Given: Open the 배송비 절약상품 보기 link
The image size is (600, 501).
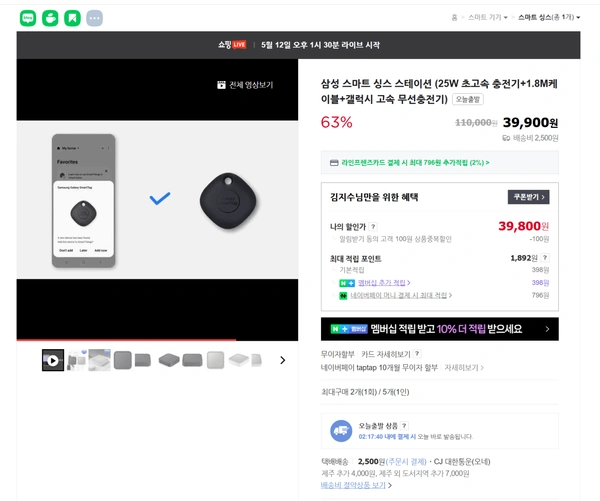Looking at the screenshot, I should (x=356, y=485).
